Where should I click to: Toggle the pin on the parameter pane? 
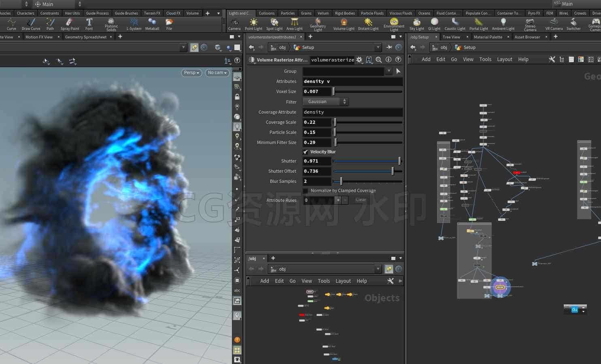(389, 47)
